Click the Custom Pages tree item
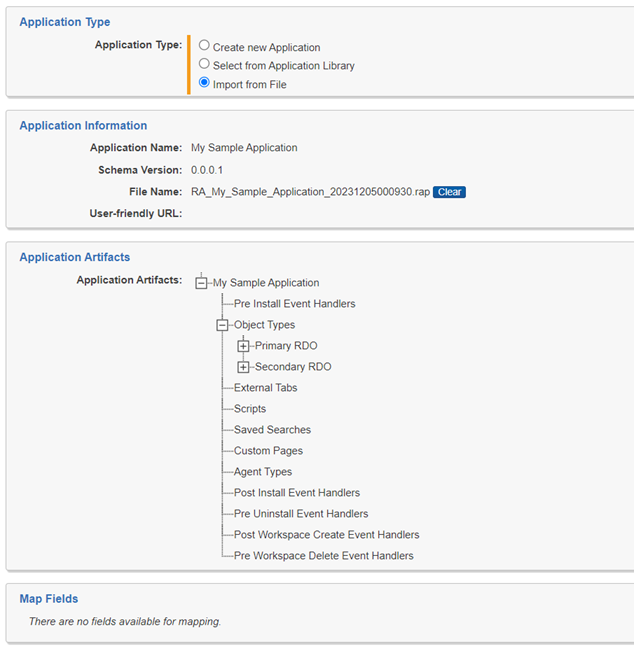634x651 pixels. (268, 451)
